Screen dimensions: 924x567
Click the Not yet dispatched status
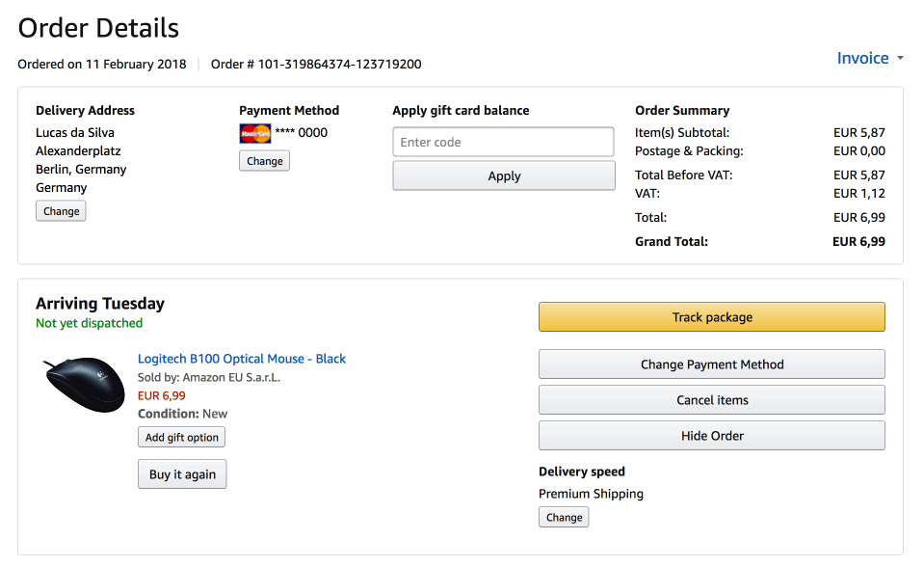[x=89, y=323]
